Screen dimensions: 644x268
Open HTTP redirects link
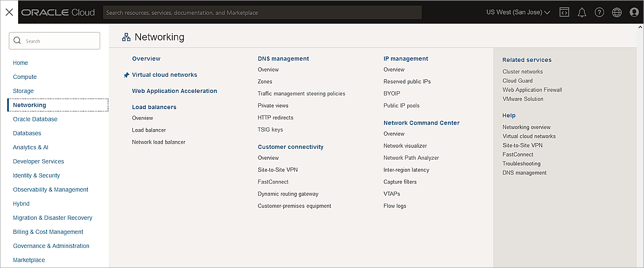click(x=276, y=117)
